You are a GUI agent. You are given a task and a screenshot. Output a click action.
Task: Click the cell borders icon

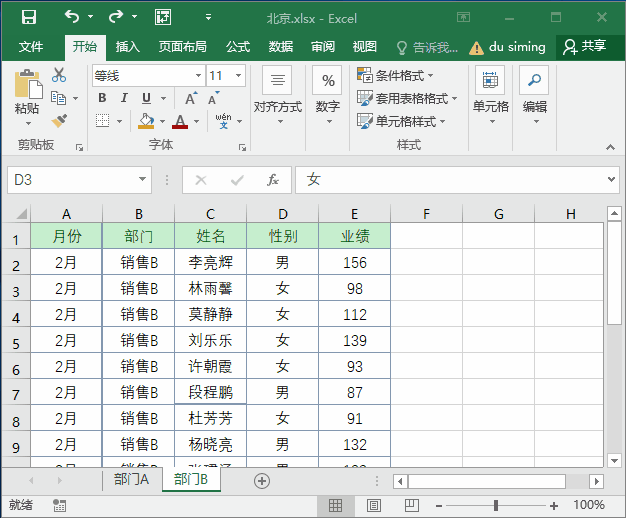point(102,121)
